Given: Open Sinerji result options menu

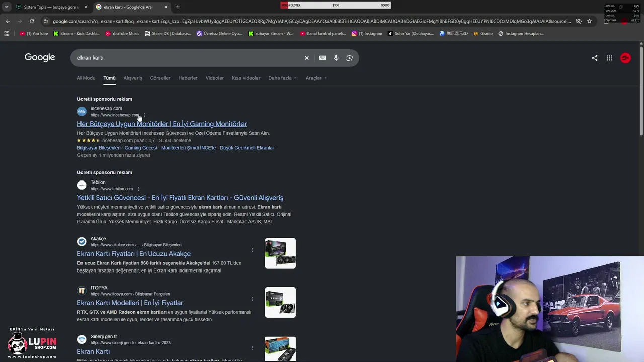Looking at the screenshot, I should click(x=253, y=348).
